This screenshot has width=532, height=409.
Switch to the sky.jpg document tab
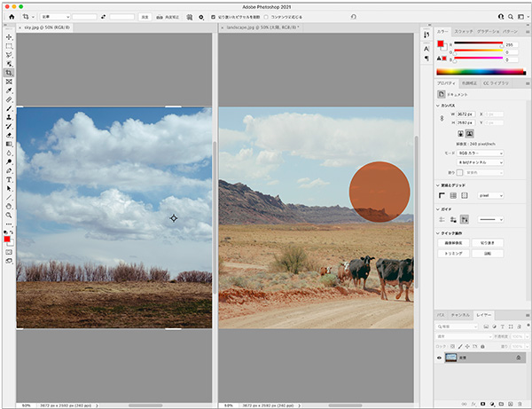(x=46, y=28)
